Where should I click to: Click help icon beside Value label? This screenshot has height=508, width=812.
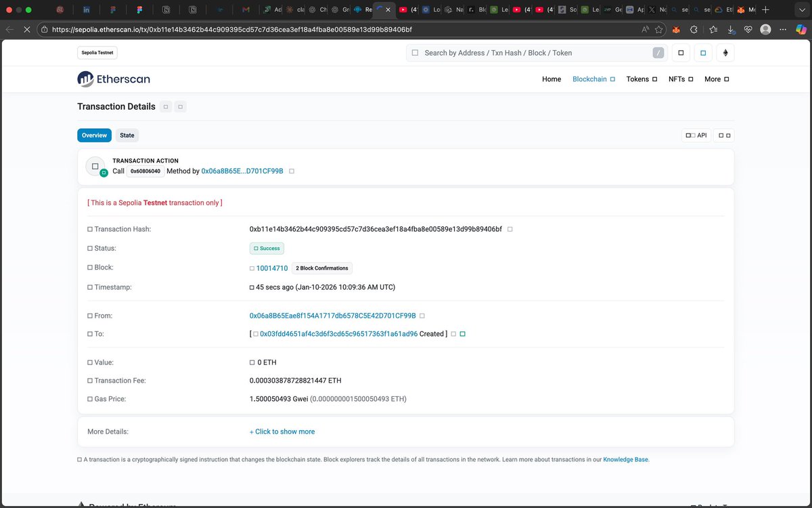[90, 362]
